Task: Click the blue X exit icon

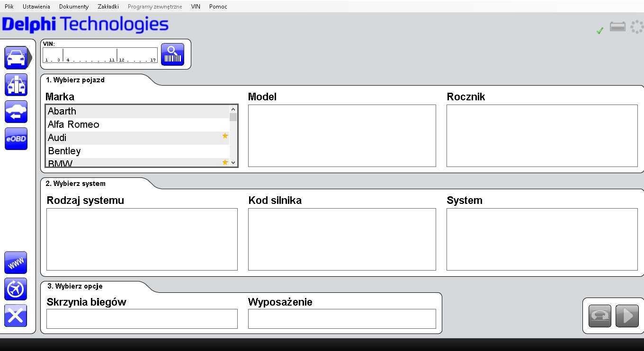Action: [x=16, y=316]
